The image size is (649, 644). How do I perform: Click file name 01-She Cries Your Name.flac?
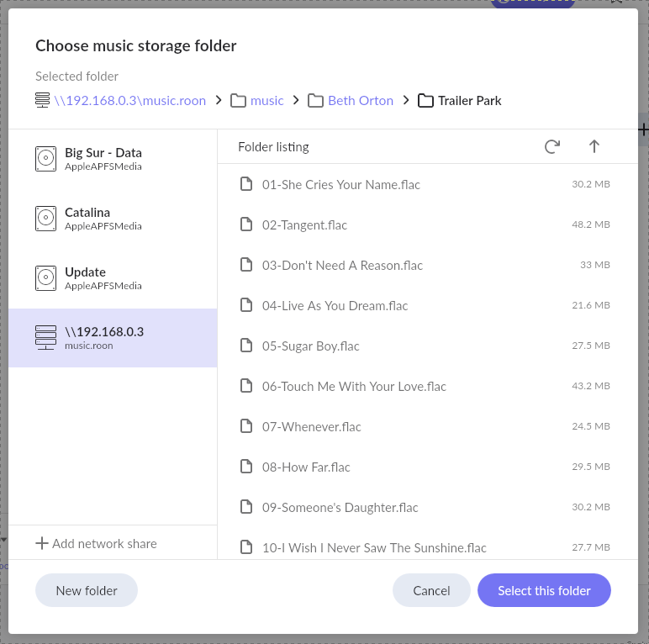341,185
